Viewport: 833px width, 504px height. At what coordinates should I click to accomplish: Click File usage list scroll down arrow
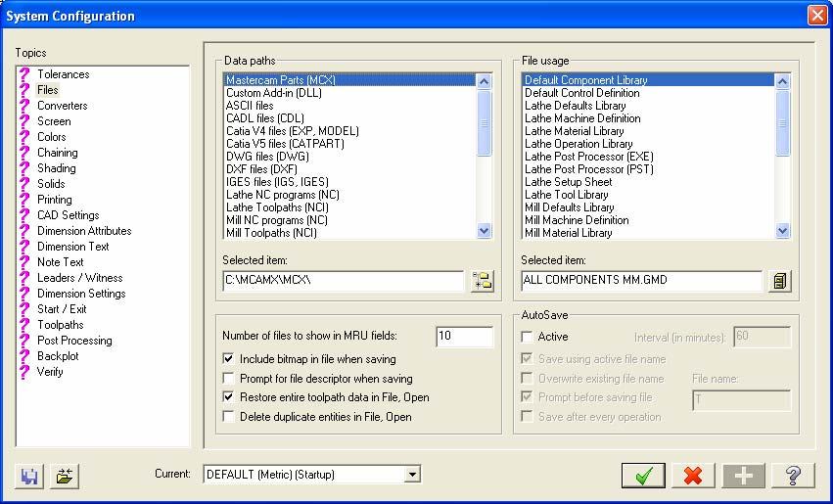tap(782, 231)
